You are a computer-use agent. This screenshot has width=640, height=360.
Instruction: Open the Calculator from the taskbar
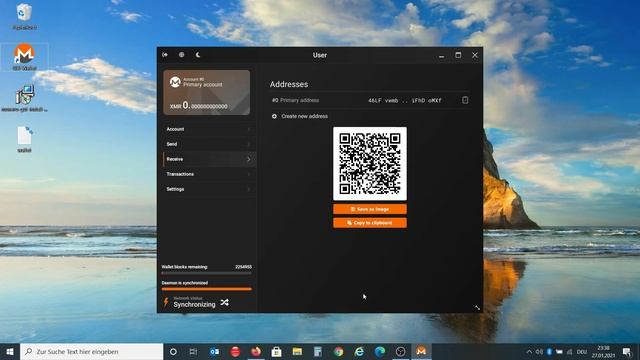(318, 351)
